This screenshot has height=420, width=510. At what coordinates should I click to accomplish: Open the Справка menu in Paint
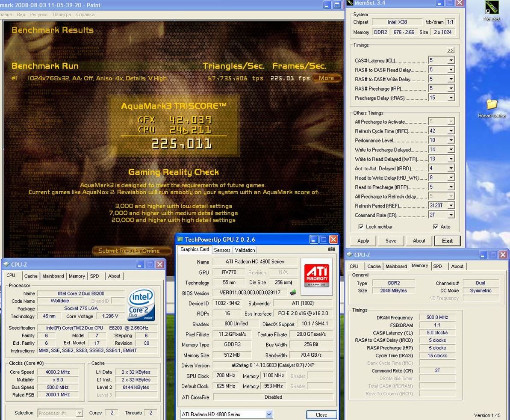(85, 15)
